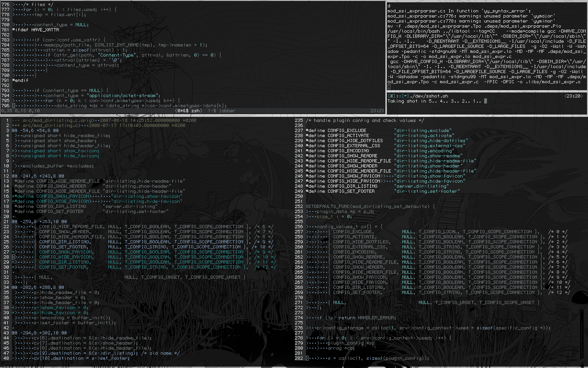588x368 pixels.
Task: Select the "1-$ jabber" screen window entry
Action: (x=221, y=111)
